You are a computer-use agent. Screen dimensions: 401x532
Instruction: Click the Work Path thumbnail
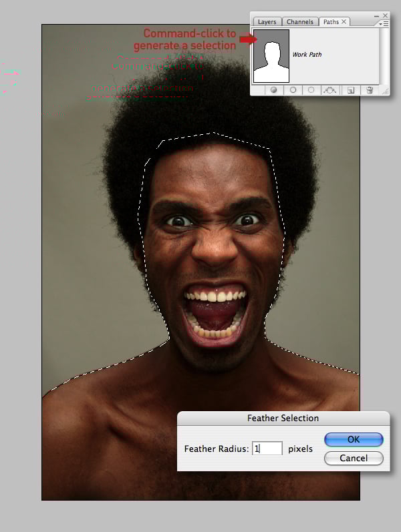pos(271,56)
